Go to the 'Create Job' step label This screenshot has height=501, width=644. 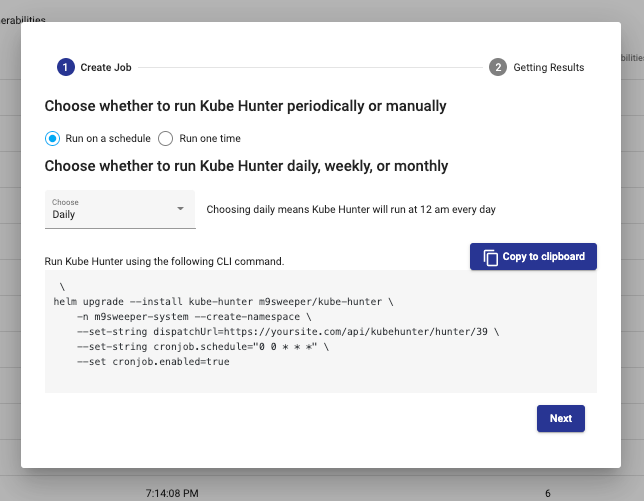click(105, 67)
